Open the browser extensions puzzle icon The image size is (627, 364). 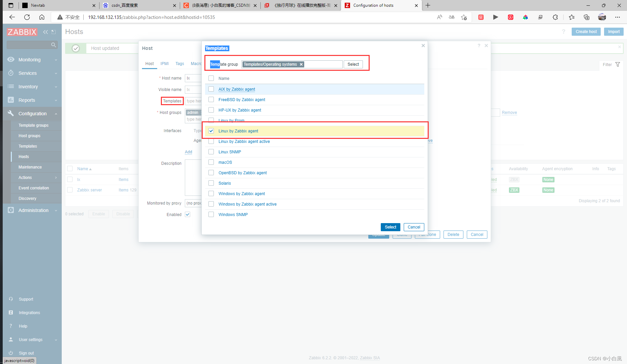(x=555, y=17)
